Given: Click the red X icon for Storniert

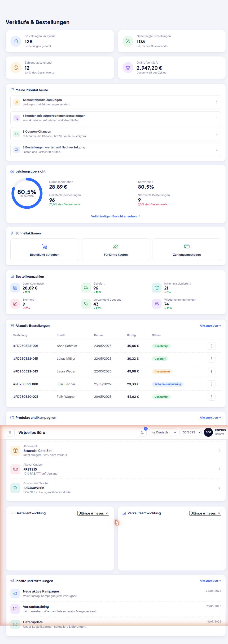Looking at the screenshot, I should [x=15, y=304].
